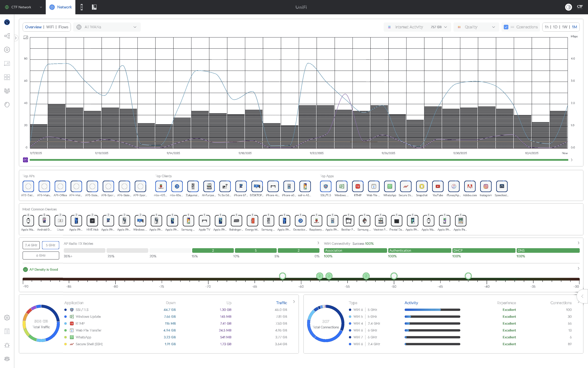Click the Snapchat app icon
Image resolution: width=588 pixels, height=368 pixels.
click(422, 187)
